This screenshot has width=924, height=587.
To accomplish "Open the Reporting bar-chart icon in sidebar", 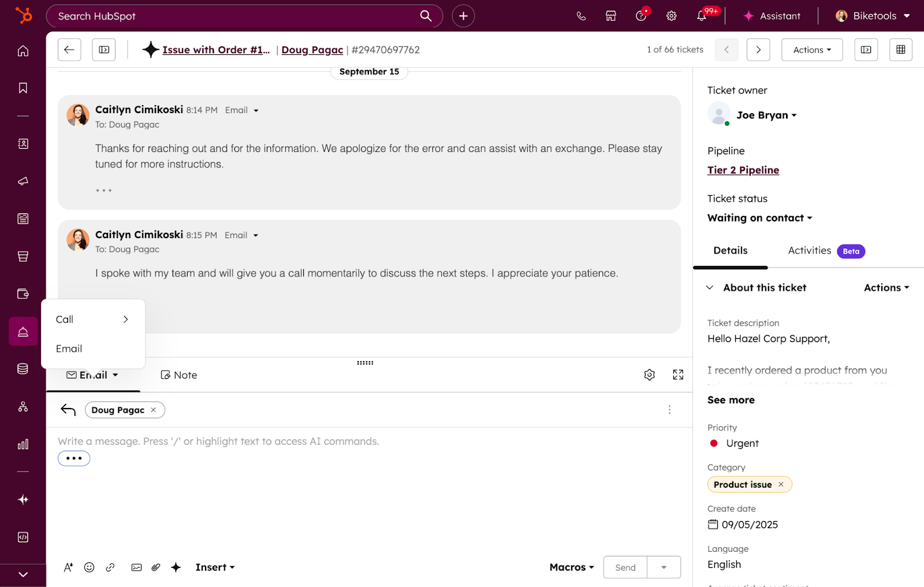I will point(23,444).
